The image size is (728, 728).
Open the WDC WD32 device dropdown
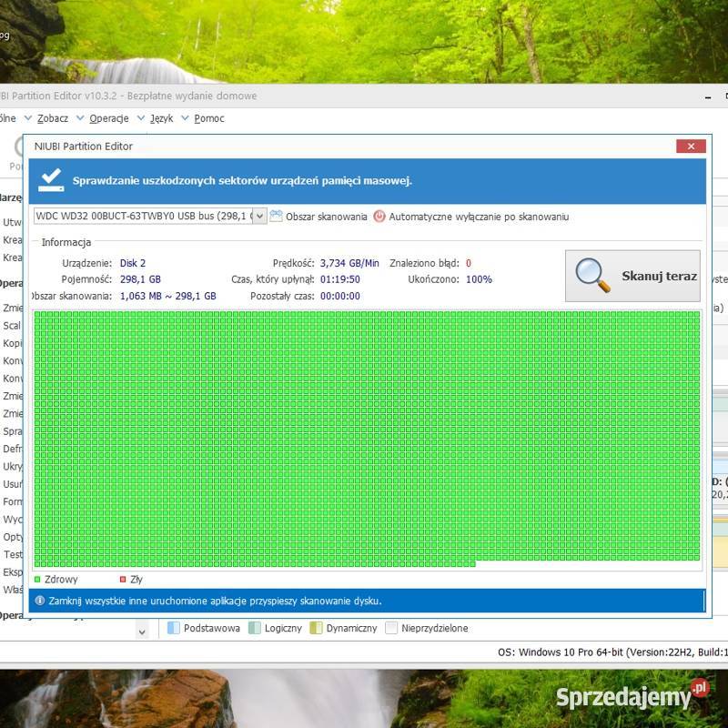click(x=259, y=216)
